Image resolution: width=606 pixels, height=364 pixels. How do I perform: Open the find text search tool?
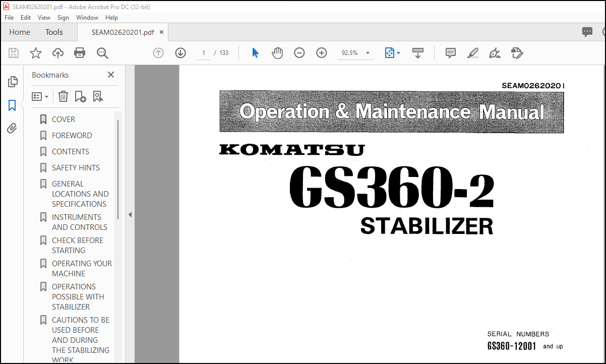pos(102,53)
